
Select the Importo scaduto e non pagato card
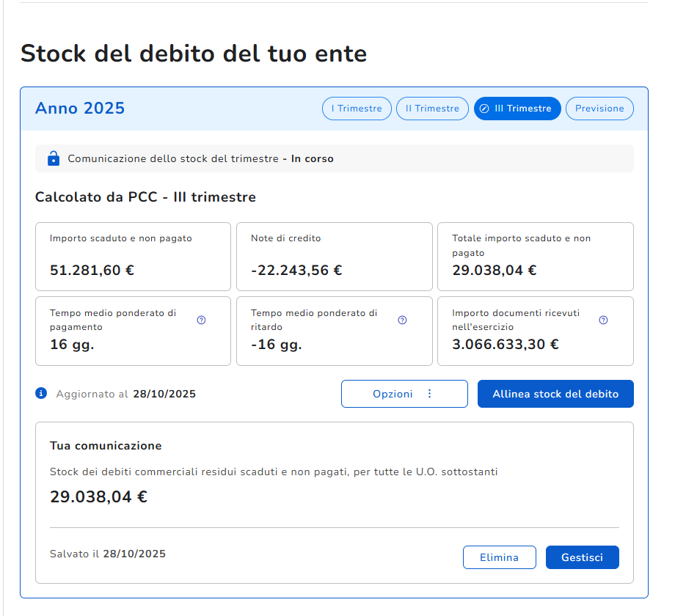click(133, 257)
